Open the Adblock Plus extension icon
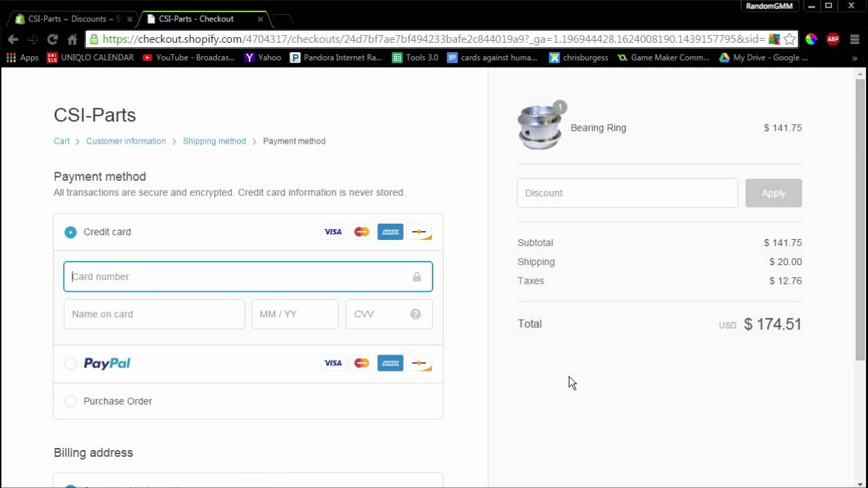This screenshot has width=868, height=488. point(833,39)
